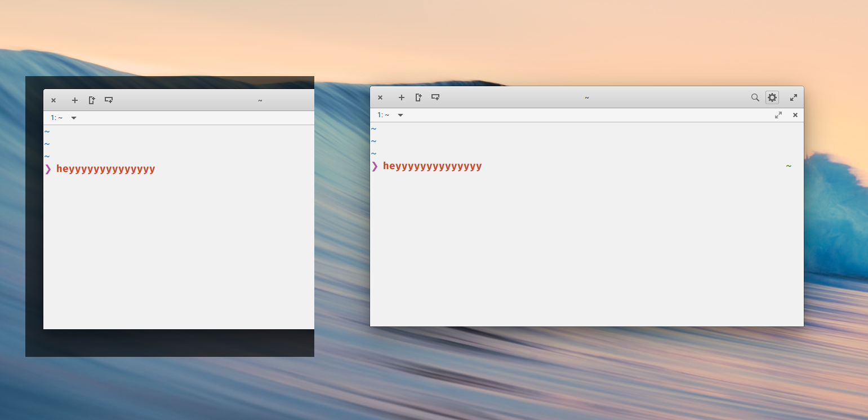Click the 'heyyyyyyyyyyyyyyy' text in the right terminal
Viewport: 868px width, 420px height.
tap(433, 166)
